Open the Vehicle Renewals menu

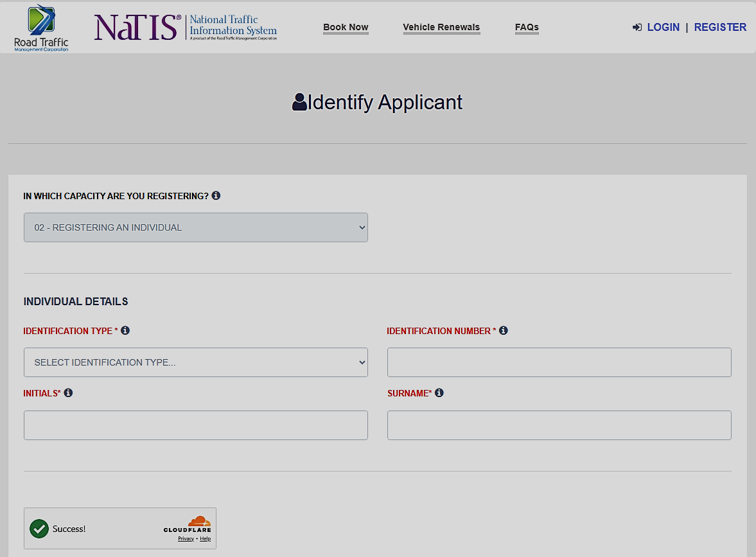pyautogui.click(x=441, y=28)
